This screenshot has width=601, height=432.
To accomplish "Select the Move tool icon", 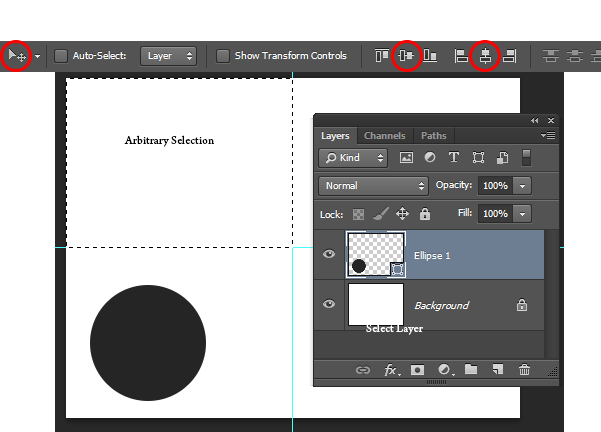I will tap(16, 56).
